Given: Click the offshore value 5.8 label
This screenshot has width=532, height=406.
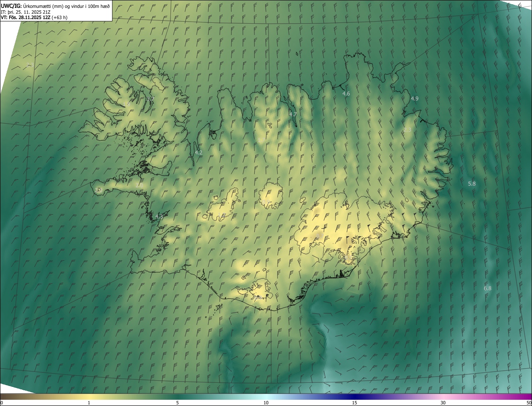Looking at the screenshot, I should click(472, 183).
